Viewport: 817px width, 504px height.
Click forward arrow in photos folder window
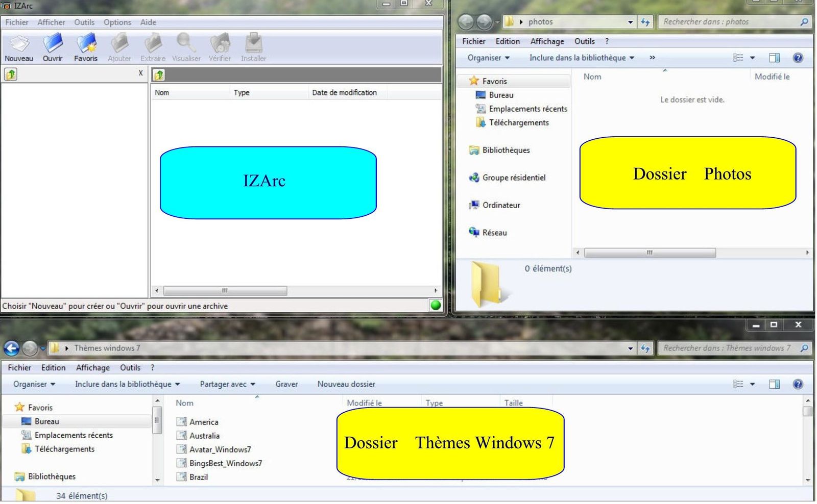(x=484, y=22)
